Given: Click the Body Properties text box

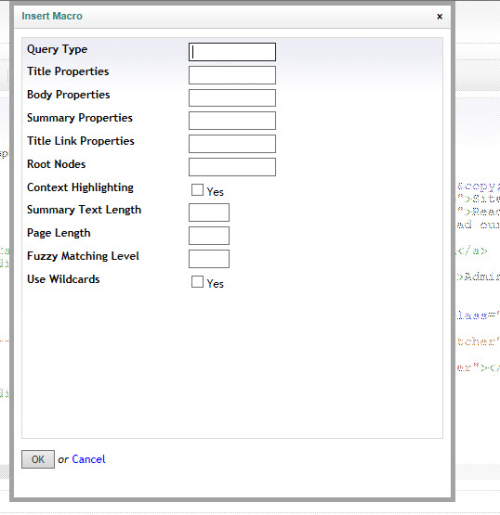Looking at the screenshot, I should pyautogui.click(x=232, y=98).
